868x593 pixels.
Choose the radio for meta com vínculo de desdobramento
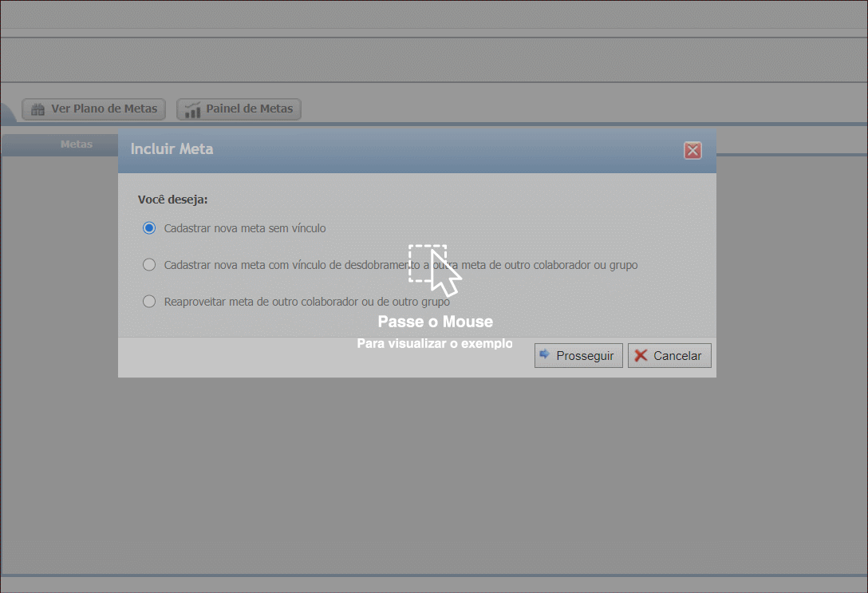click(x=149, y=265)
